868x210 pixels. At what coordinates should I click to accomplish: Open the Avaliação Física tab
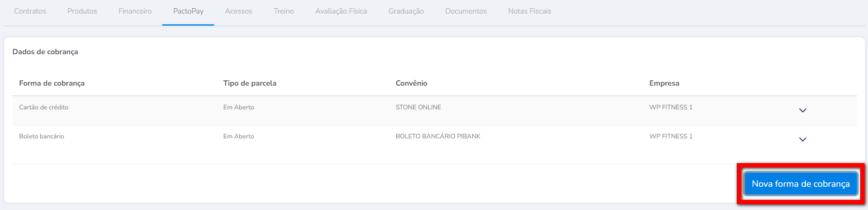[x=341, y=11]
